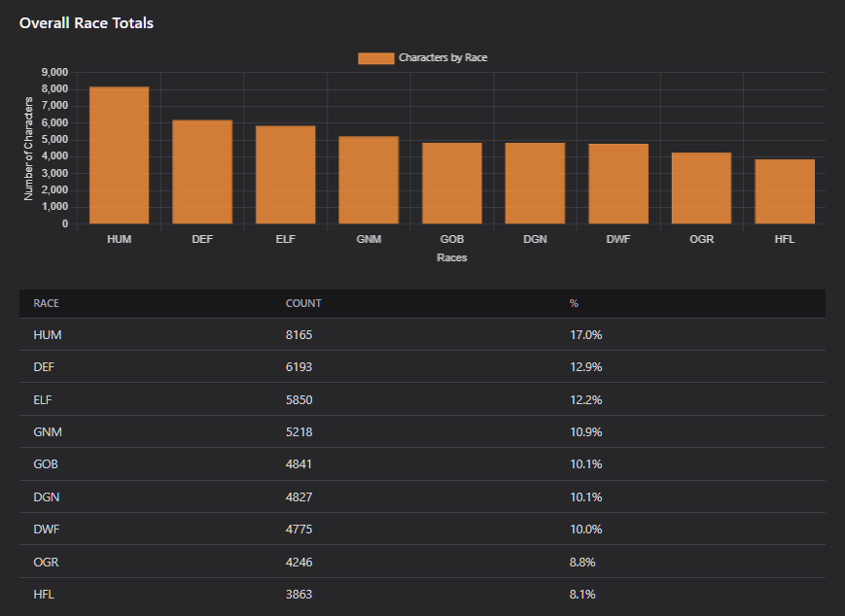This screenshot has height=616, width=845.
Task: Select the DWF bar in chart
Action: click(618, 184)
